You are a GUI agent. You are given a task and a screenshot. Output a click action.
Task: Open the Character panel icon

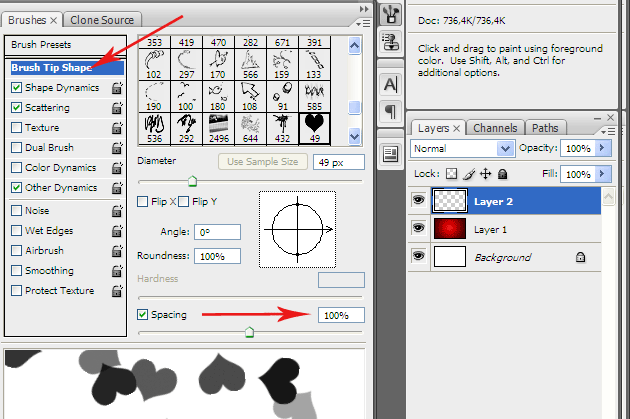[x=391, y=83]
